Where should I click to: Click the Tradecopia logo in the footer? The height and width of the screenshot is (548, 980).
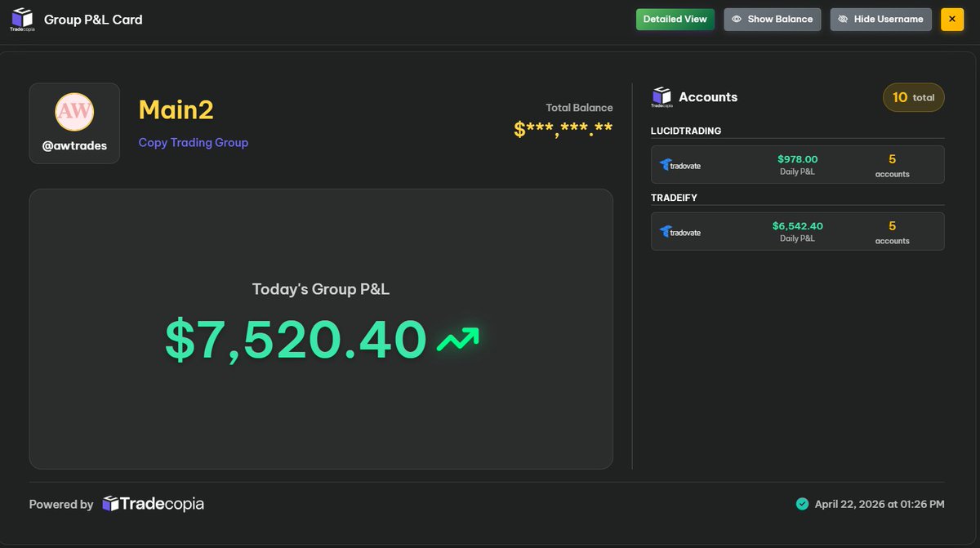[x=153, y=504]
